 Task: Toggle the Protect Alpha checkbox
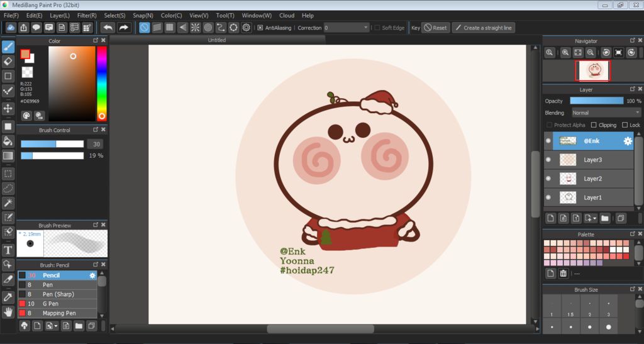(549, 125)
